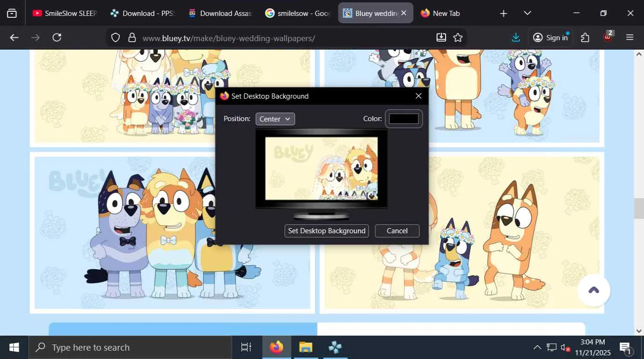The width and height of the screenshot is (644, 359).
Task: Click the Type here to search box
Action: coord(130,347)
